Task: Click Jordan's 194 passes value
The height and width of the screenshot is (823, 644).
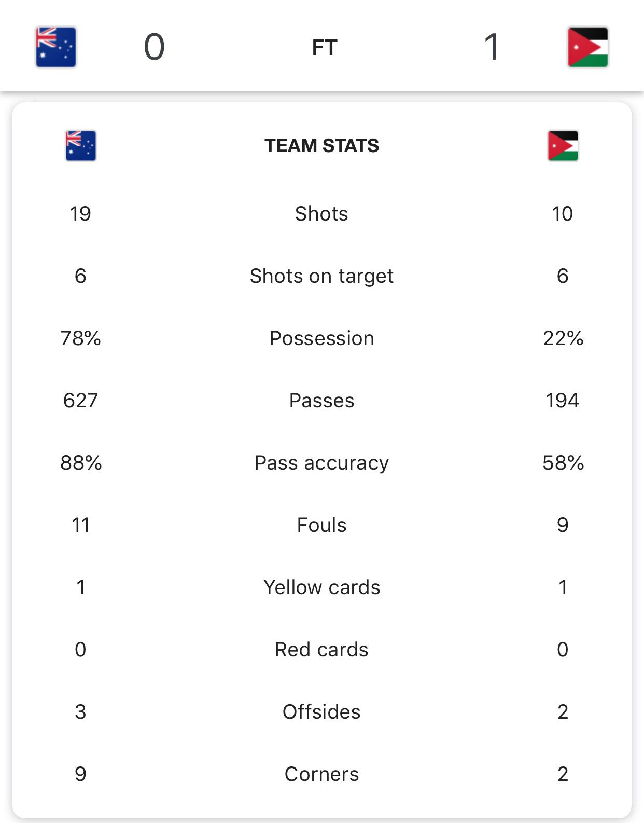Action: point(563,401)
